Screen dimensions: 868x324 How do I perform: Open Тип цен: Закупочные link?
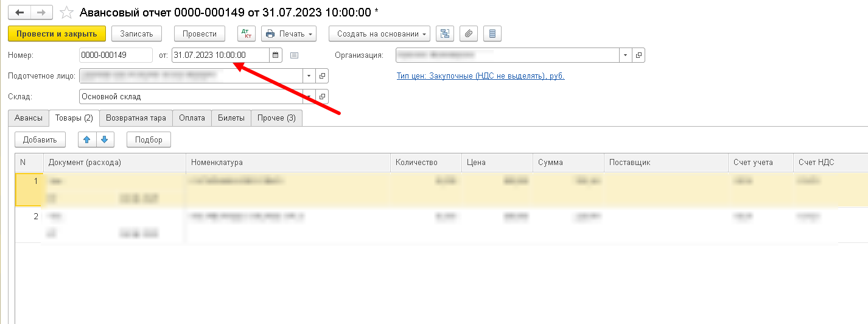click(480, 76)
